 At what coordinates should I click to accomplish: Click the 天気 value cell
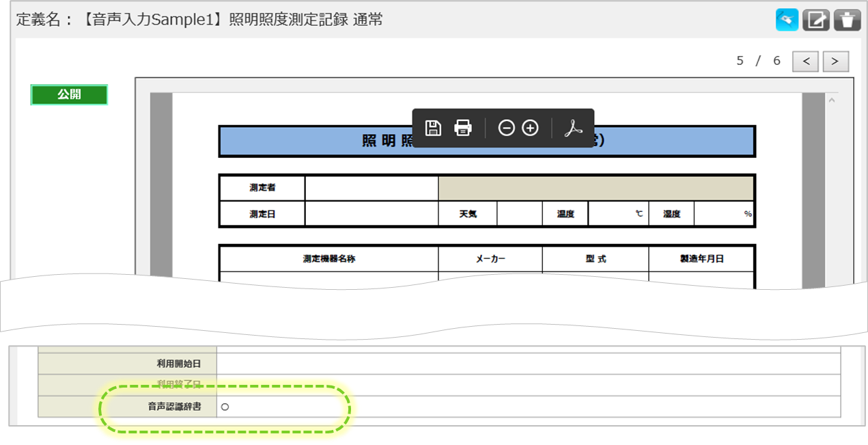pyautogui.click(x=519, y=214)
